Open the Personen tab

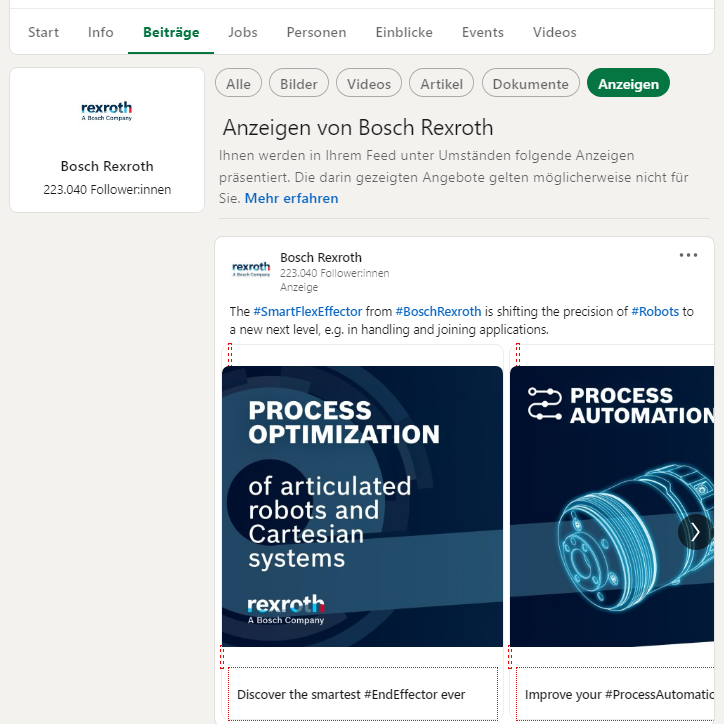316,32
